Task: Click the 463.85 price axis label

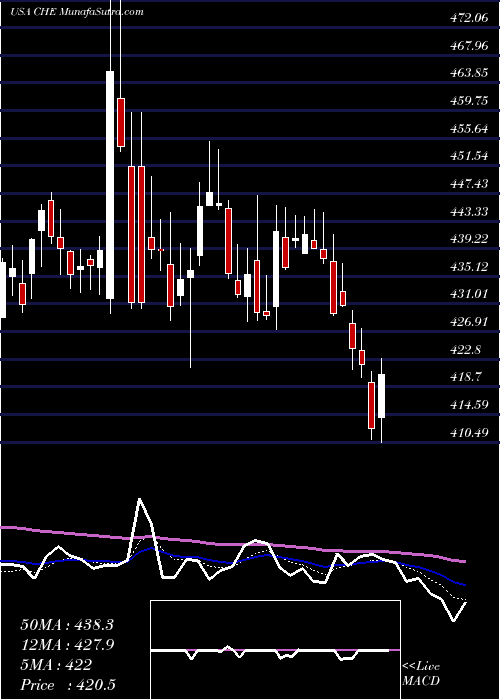Action: [x=469, y=73]
